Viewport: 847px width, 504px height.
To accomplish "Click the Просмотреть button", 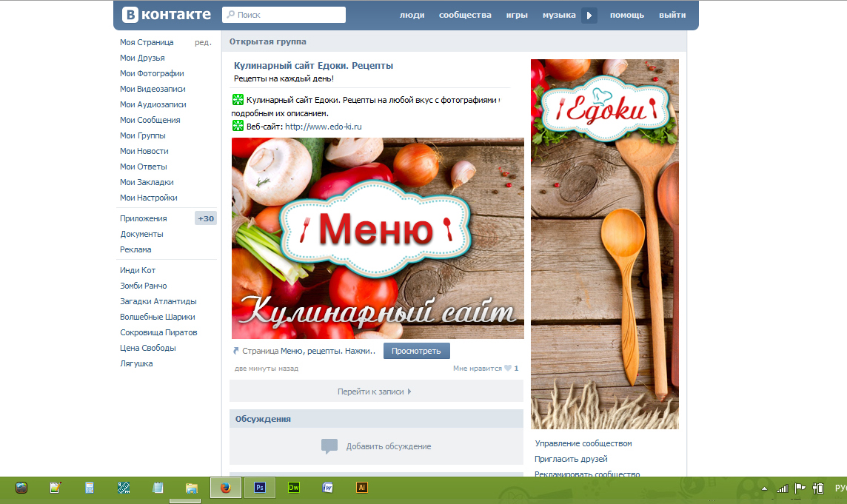I will (417, 351).
